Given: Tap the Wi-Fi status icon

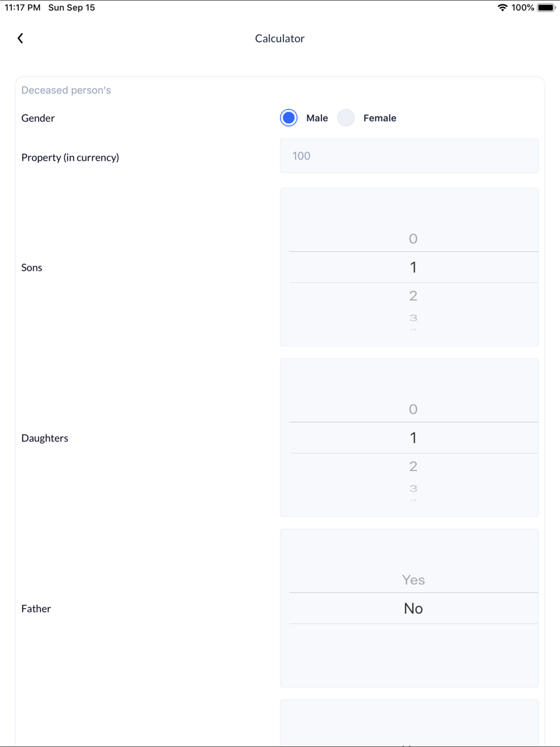Looking at the screenshot, I should pos(502,8).
